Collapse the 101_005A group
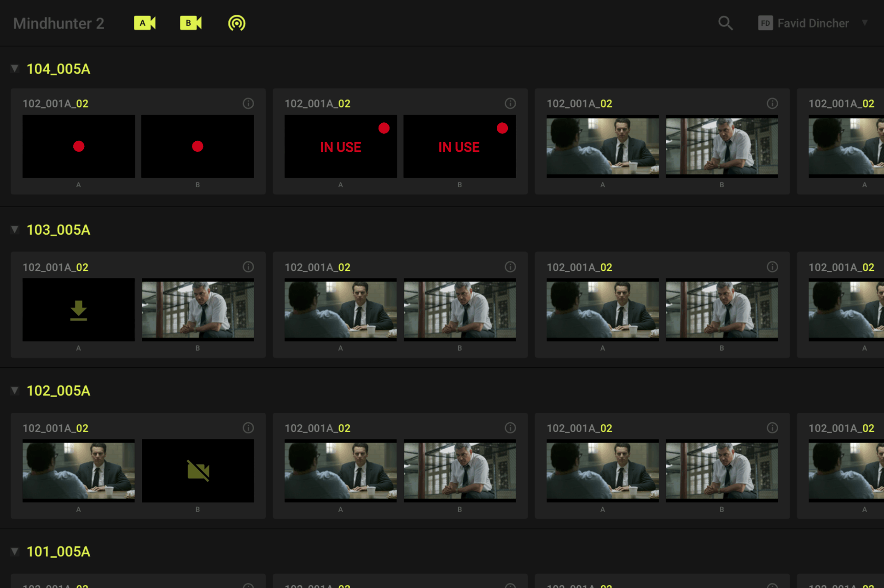 coord(15,551)
